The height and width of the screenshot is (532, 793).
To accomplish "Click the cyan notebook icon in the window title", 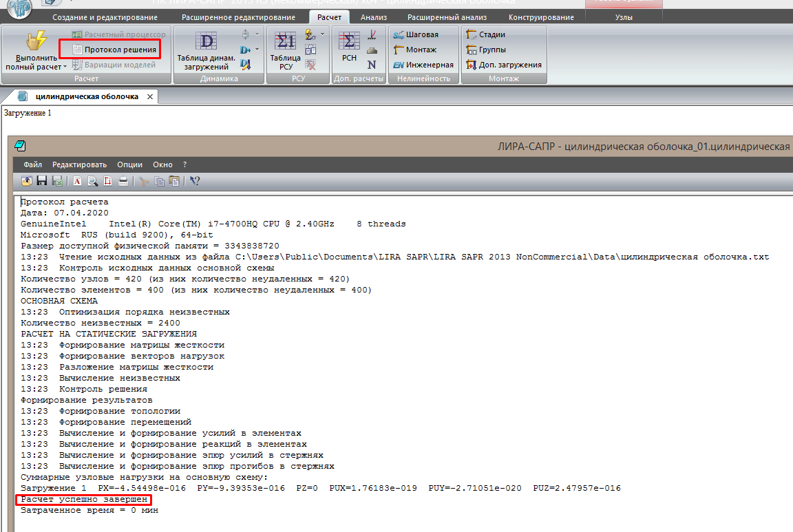I will (x=20, y=146).
